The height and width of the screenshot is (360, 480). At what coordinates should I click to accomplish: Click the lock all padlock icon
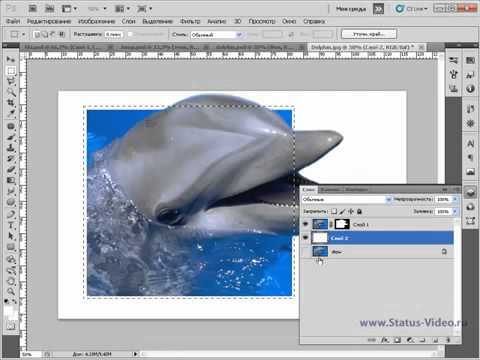click(x=359, y=211)
